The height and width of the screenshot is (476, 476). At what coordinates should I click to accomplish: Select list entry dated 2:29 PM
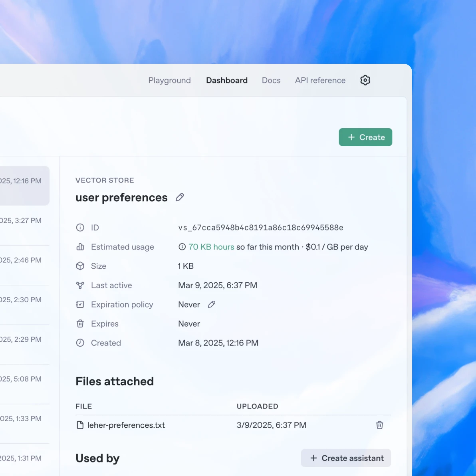pos(25,345)
